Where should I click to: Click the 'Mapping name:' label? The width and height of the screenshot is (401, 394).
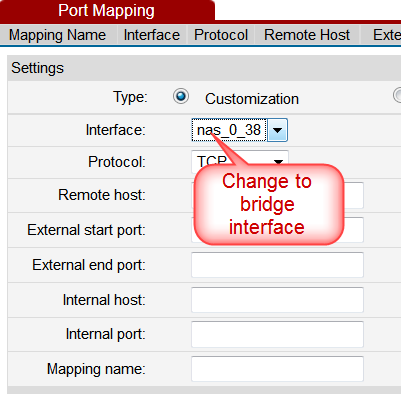point(96,369)
